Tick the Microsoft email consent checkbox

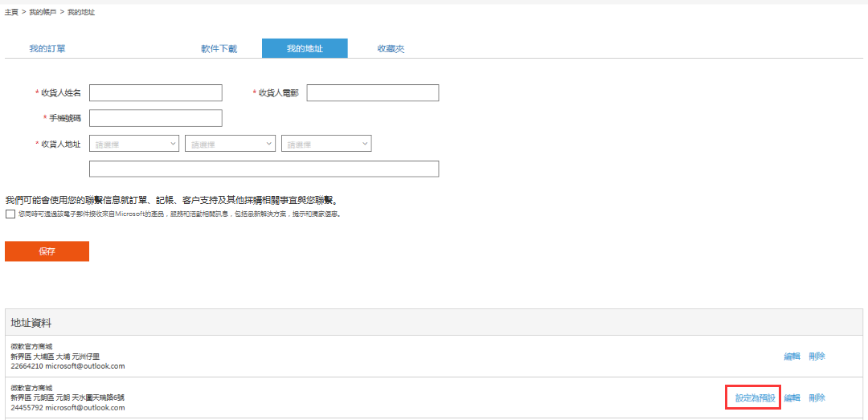pos(10,214)
